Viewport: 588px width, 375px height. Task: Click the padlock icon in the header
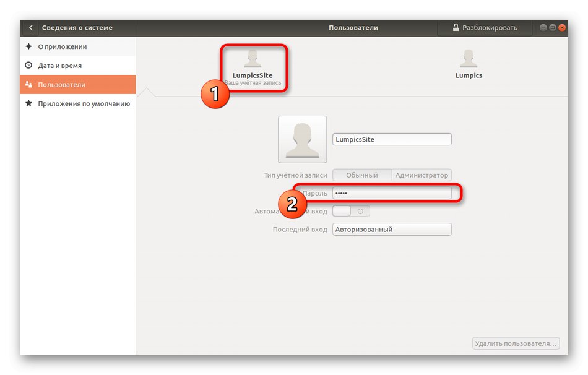point(456,27)
